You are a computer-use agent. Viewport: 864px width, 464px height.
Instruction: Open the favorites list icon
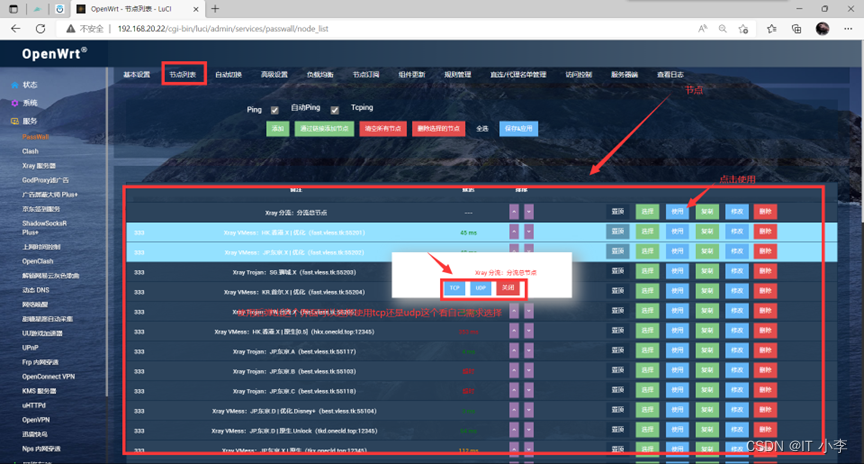(x=771, y=29)
